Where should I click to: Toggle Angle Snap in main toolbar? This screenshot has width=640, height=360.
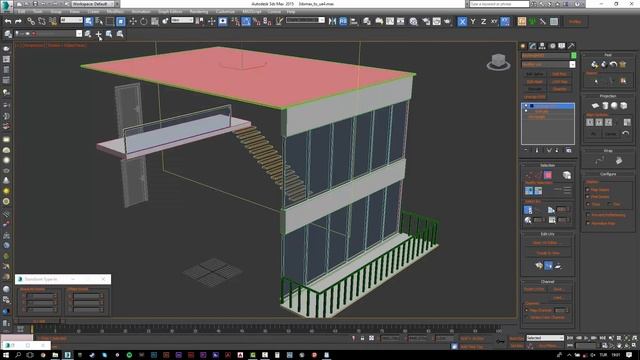[246, 21]
